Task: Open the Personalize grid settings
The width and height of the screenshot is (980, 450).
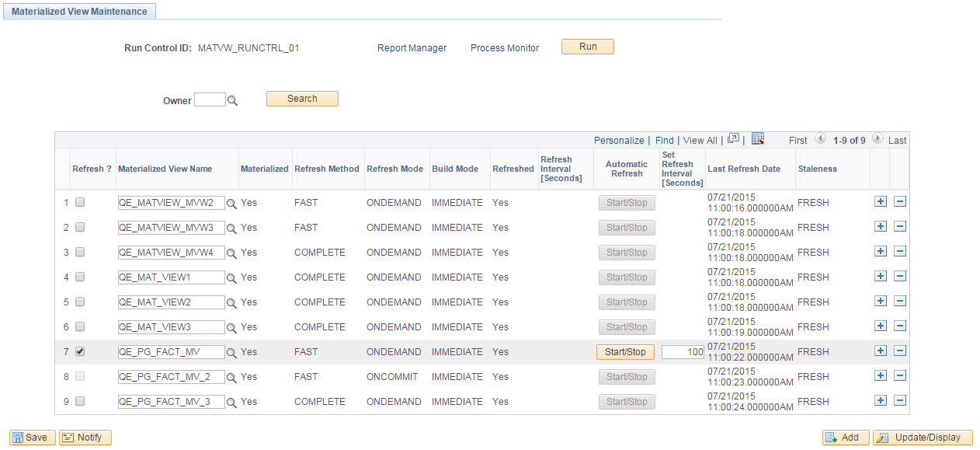Action: (619, 140)
